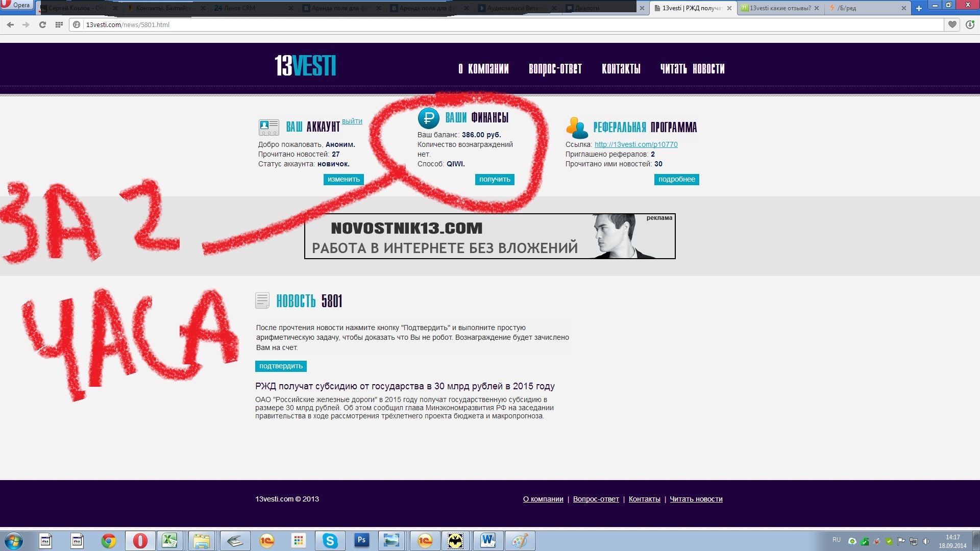Open Excel from the taskbar

(x=169, y=540)
